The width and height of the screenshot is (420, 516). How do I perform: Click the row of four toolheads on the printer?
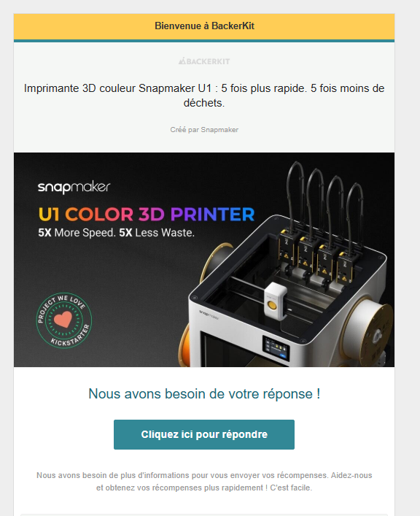coord(316,257)
